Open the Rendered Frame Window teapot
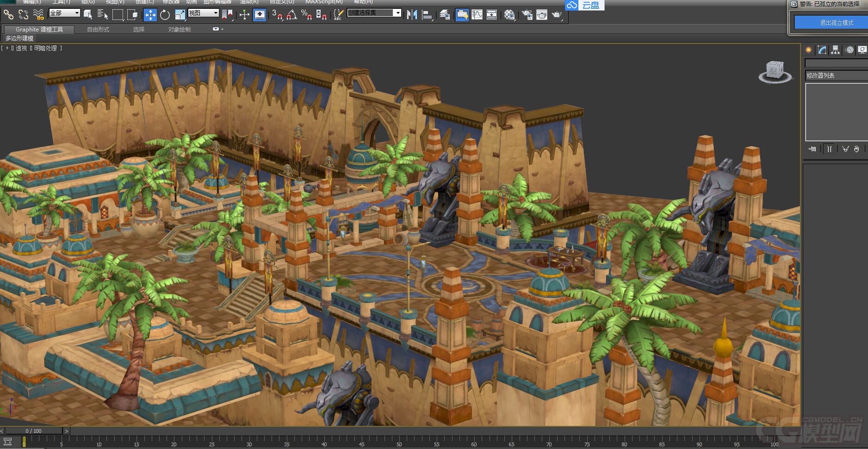Viewport: 868px width, 449px height. 542,15
